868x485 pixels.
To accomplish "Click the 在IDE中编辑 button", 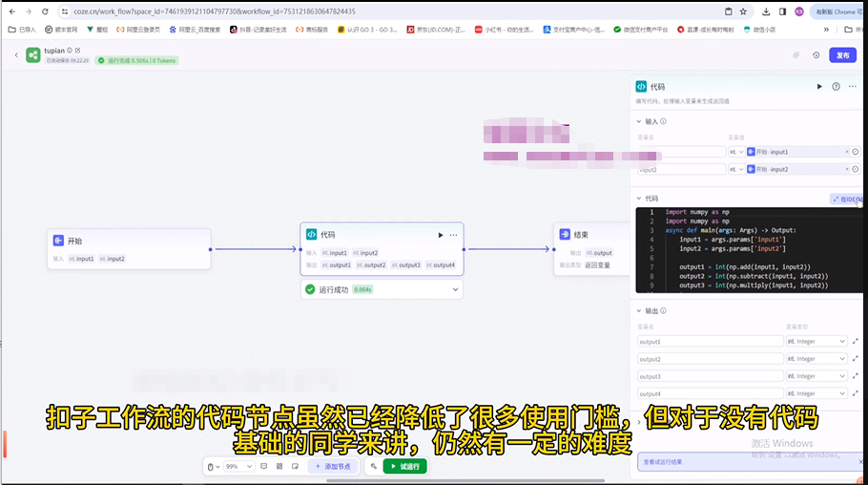I will click(x=847, y=199).
